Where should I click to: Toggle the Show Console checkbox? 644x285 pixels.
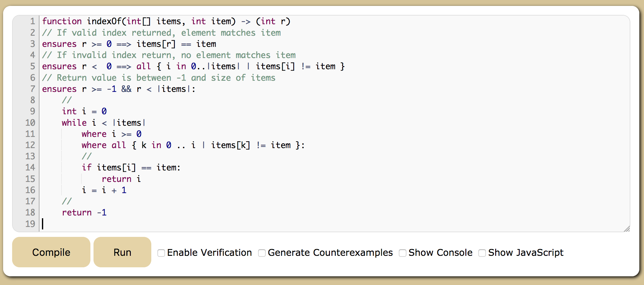click(x=403, y=253)
